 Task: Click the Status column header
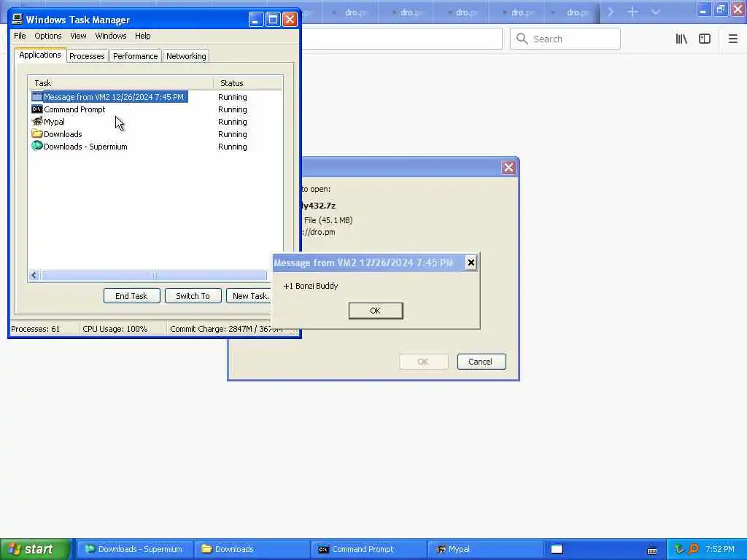pos(248,83)
